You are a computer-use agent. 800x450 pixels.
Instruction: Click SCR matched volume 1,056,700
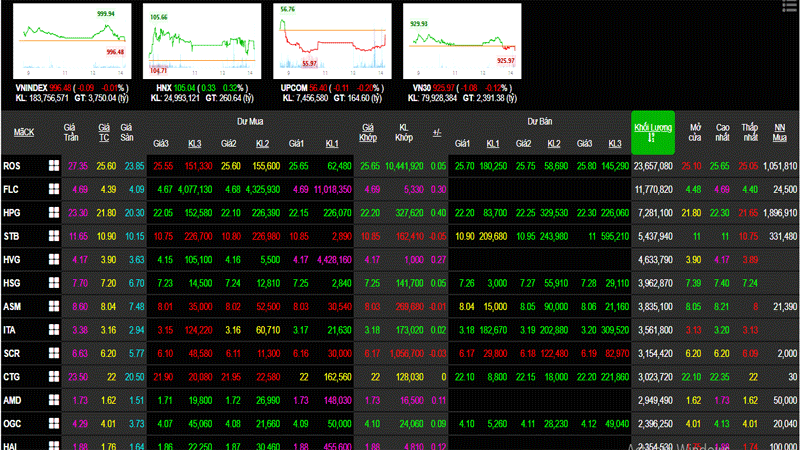tap(407, 354)
